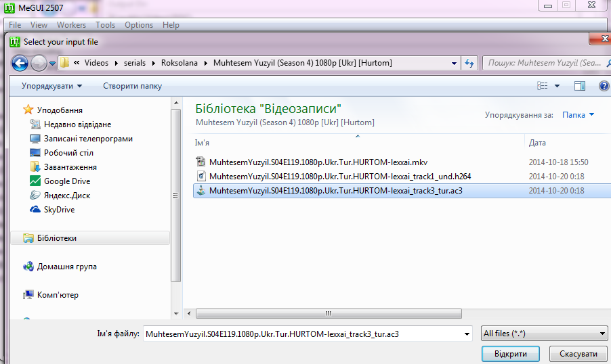Select the track1_und.h264 file

(339, 177)
